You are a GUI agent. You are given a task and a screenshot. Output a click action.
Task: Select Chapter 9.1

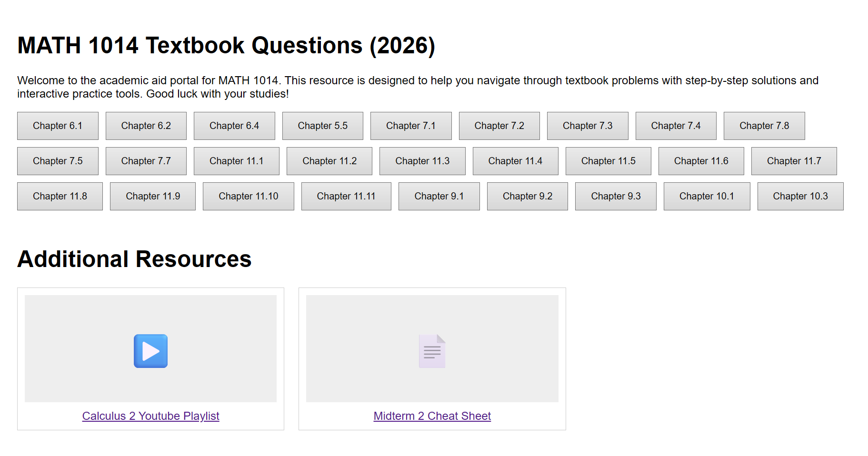point(439,196)
